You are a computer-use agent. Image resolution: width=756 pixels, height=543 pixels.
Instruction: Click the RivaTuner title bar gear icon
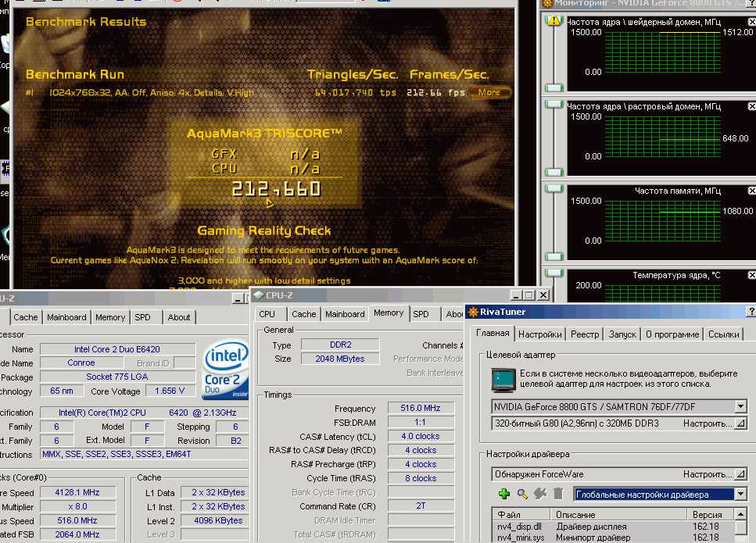(473, 312)
